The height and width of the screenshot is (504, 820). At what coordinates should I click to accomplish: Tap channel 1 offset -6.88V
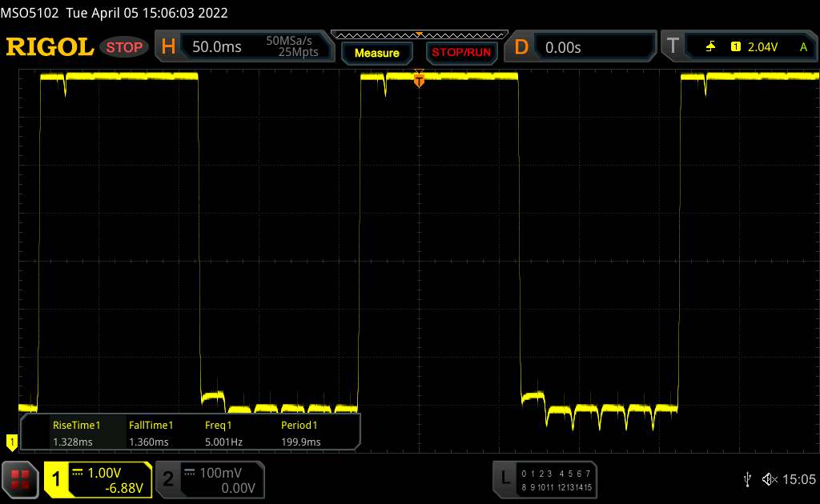tap(124, 488)
